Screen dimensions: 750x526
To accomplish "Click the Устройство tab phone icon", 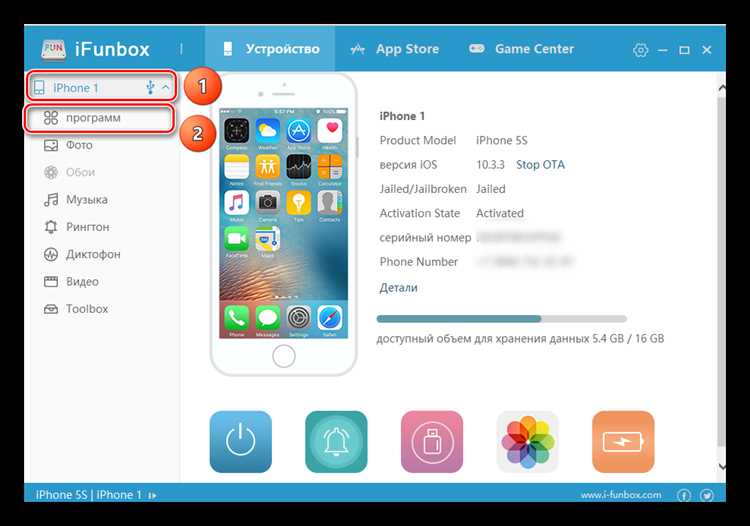I will click(x=228, y=49).
